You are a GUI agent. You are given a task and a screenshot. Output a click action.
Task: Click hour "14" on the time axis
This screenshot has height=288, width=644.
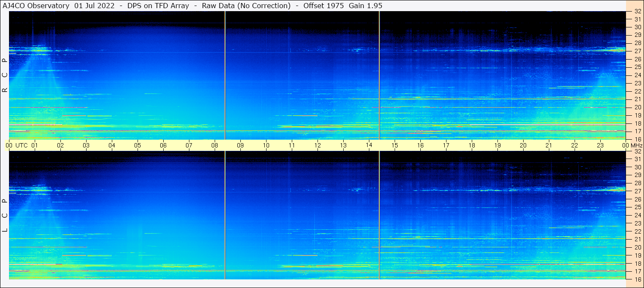point(369,145)
